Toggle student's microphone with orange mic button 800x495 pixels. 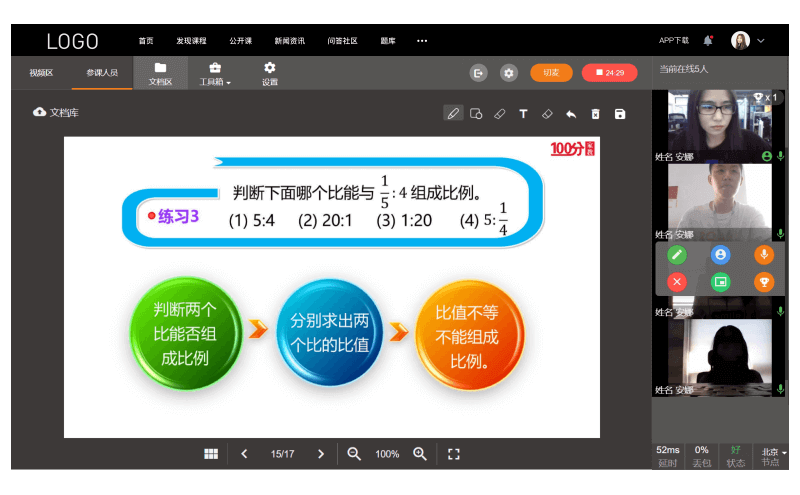(763, 255)
